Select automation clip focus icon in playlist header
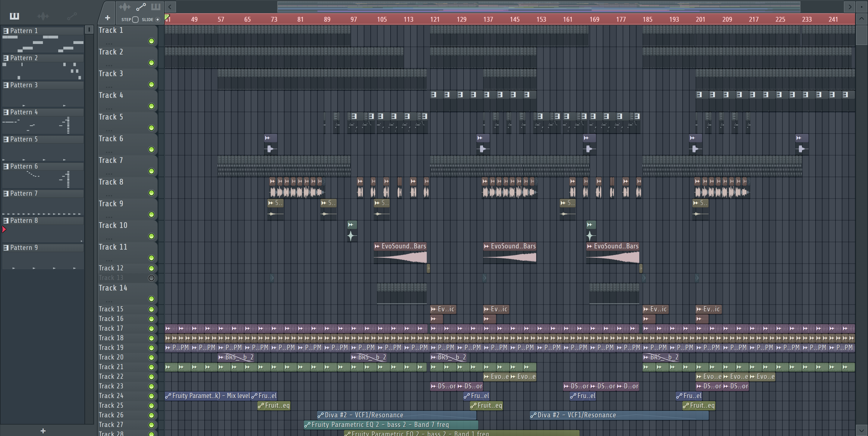Image resolution: width=868 pixels, height=436 pixels. [141, 7]
